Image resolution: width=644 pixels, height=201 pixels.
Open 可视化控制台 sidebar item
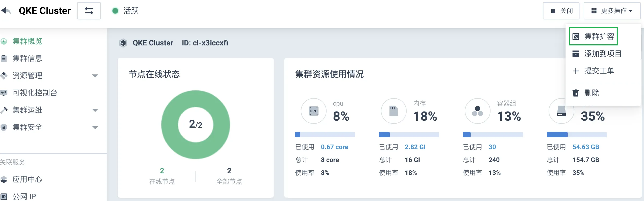click(35, 93)
